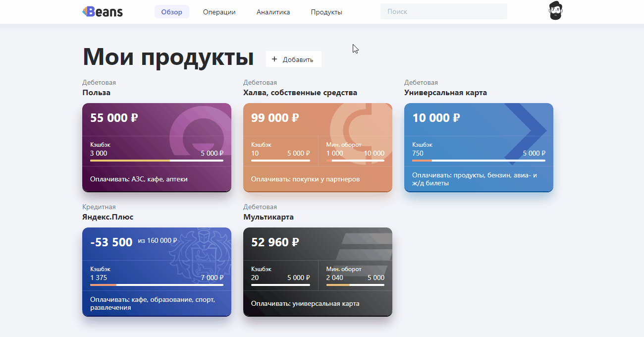Click the Кредитная label above Яндекс.Плюс

tap(99, 207)
